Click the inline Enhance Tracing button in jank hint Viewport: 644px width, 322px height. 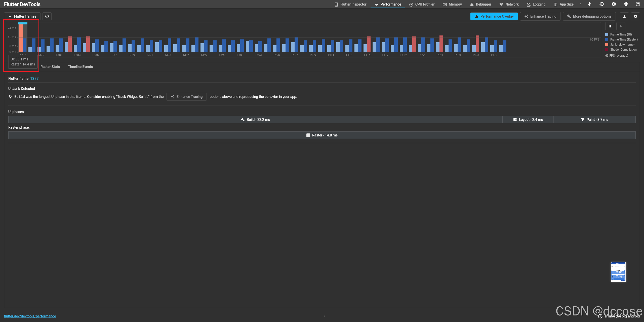pyautogui.click(x=186, y=97)
